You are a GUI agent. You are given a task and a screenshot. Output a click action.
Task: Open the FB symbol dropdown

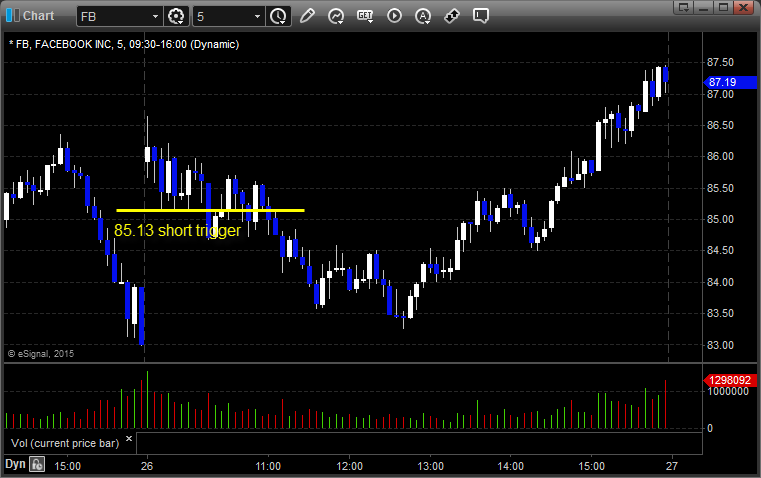(x=155, y=16)
